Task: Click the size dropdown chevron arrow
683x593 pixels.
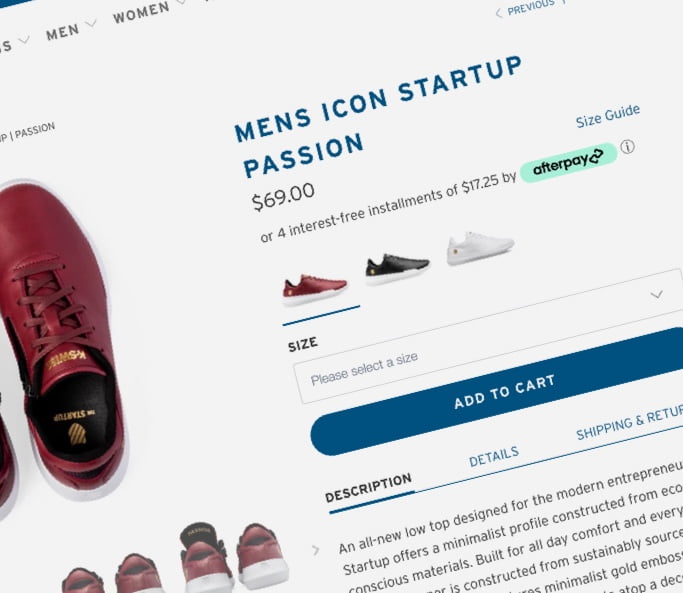Action: click(x=657, y=295)
